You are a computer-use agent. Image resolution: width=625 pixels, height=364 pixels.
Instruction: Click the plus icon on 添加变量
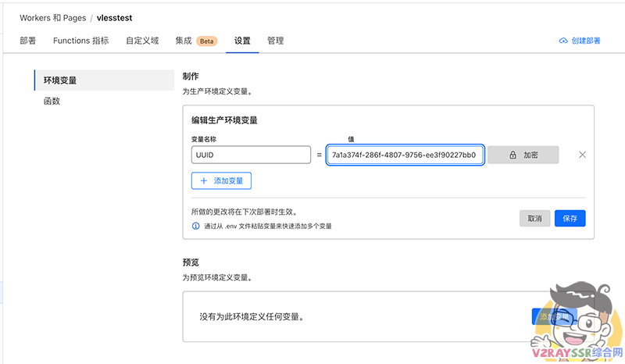(204, 180)
